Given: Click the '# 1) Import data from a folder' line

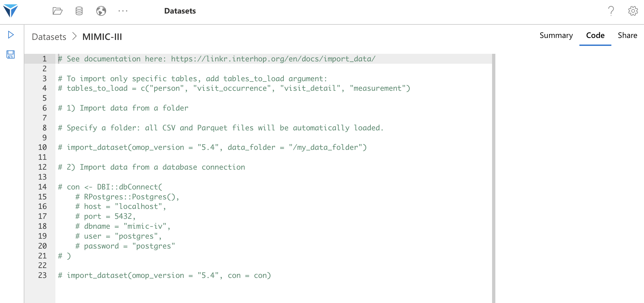Looking at the screenshot, I should 123,108.
